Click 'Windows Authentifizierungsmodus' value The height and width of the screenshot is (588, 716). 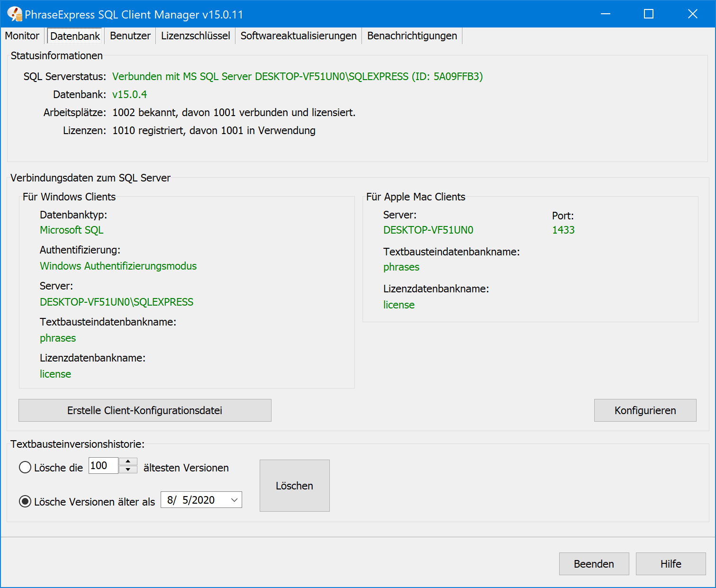tap(118, 266)
